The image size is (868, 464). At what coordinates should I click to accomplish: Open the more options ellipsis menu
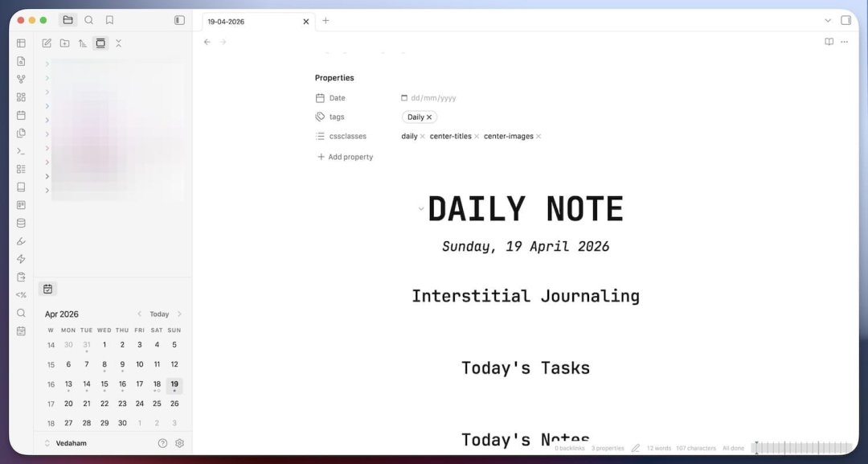844,42
